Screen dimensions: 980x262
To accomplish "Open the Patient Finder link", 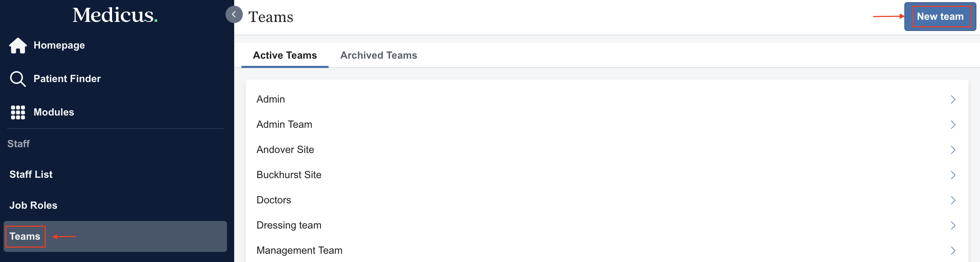I will click(x=67, y=79).
